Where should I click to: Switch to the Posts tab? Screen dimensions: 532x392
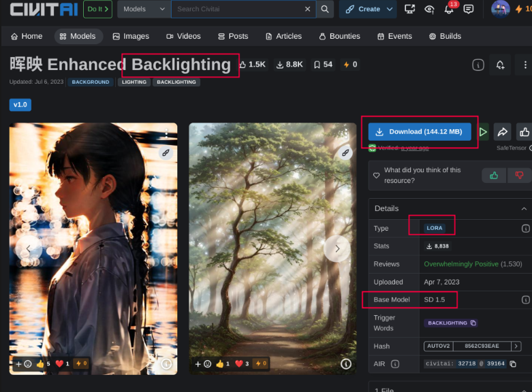coord(233,36)
